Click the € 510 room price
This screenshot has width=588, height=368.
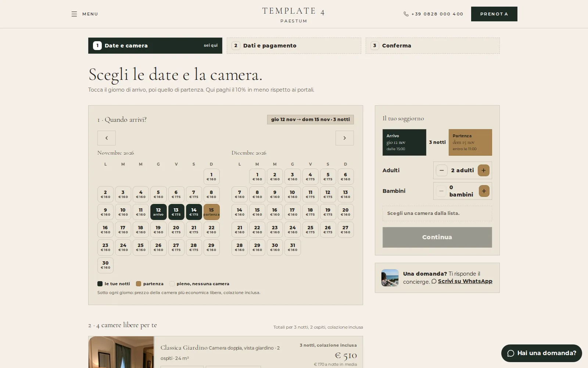[346, 355]
